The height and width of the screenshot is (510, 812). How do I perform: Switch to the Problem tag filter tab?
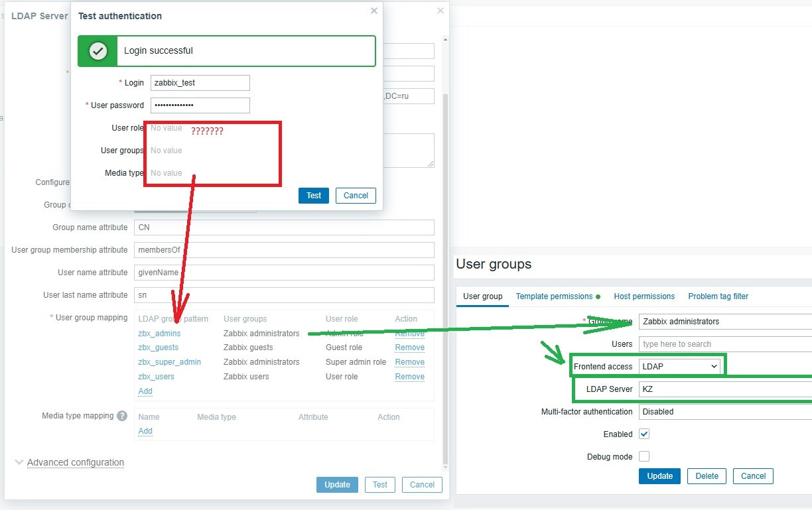tap(718, 296)
